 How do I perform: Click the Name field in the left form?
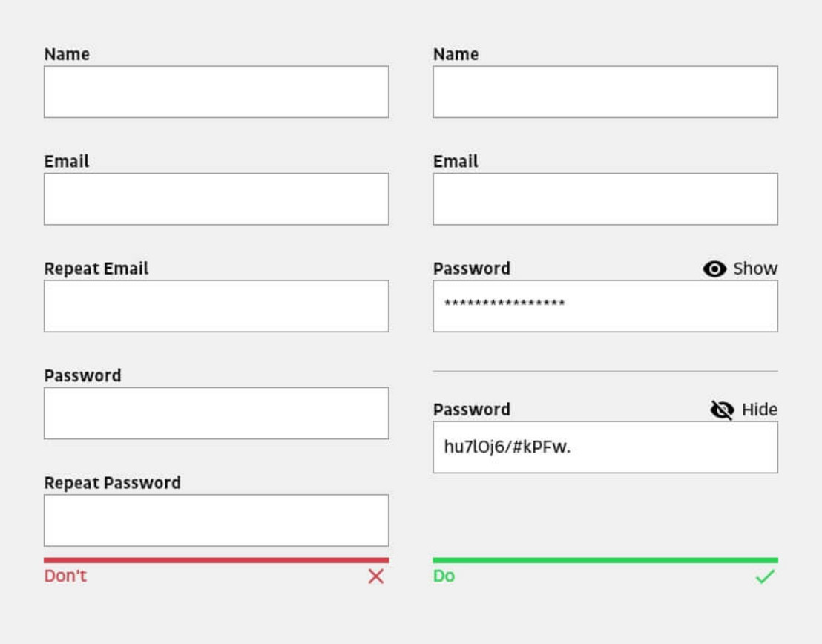coord(216,92)
